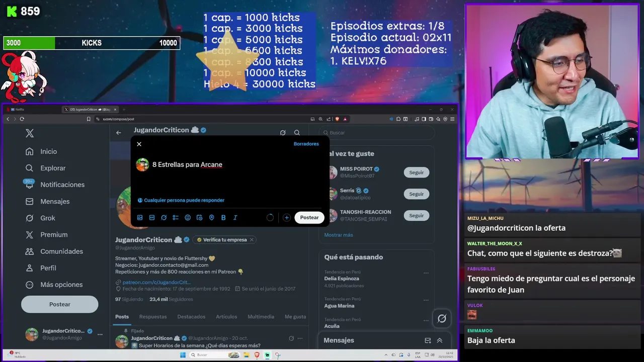Image resolution: width=644 pixels, height=362 pixels.
Task: Focus the post text '8 Estrellas para Arcane'
Action: 187,164
